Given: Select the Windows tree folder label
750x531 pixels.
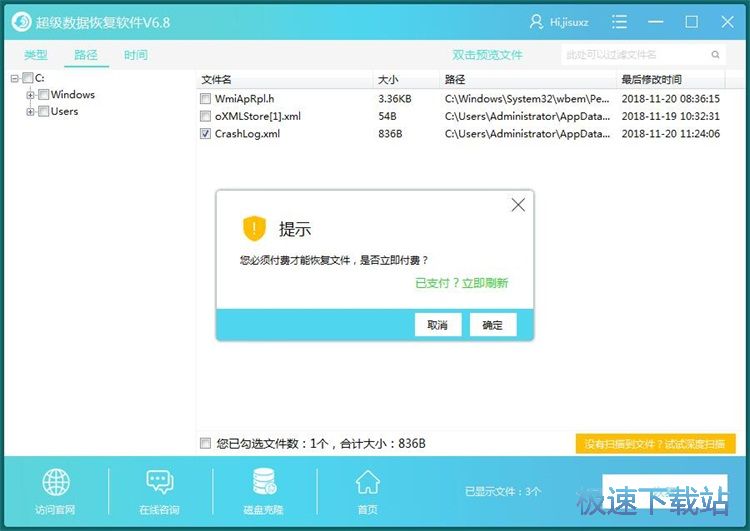Looking at the screenshot, I should (73, 95).
